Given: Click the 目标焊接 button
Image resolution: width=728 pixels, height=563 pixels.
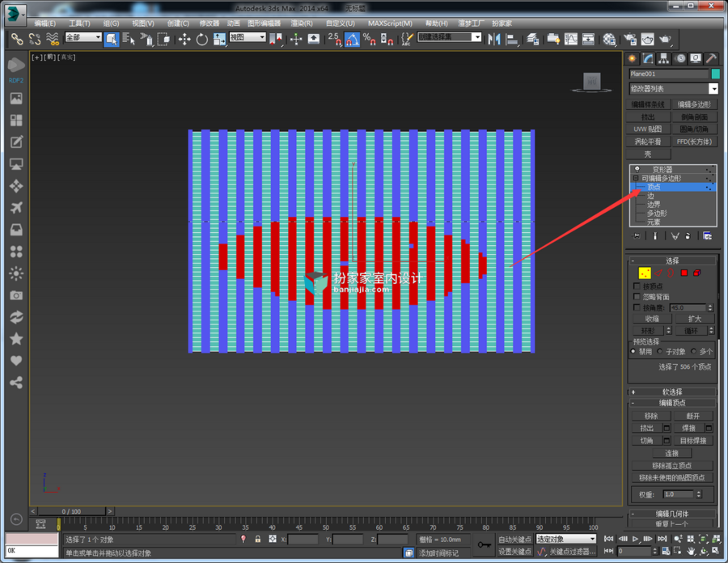Looking at the screenshot, I should [x=693, y=441].
